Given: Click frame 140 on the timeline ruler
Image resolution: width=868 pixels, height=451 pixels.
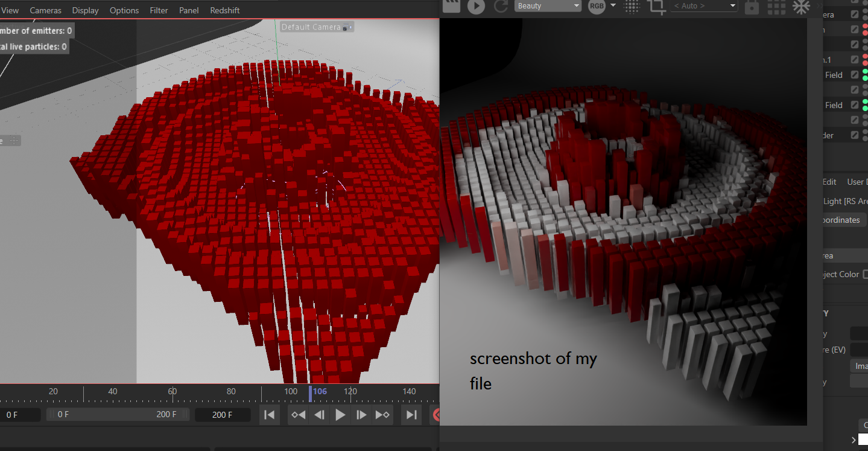Looking at the screenshot, I should point(409,391).
